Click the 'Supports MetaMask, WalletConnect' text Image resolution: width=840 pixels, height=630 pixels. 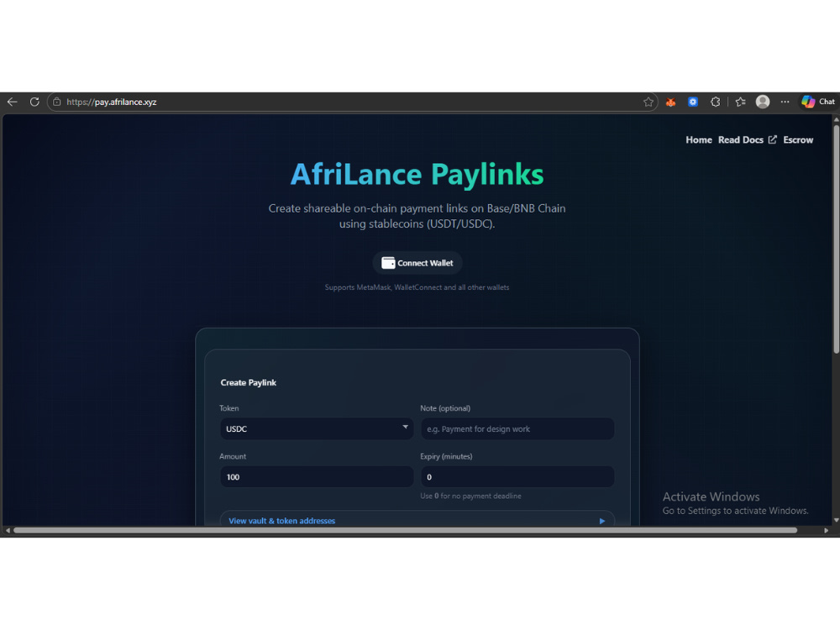pyautogui.click(x=417, y=287)
